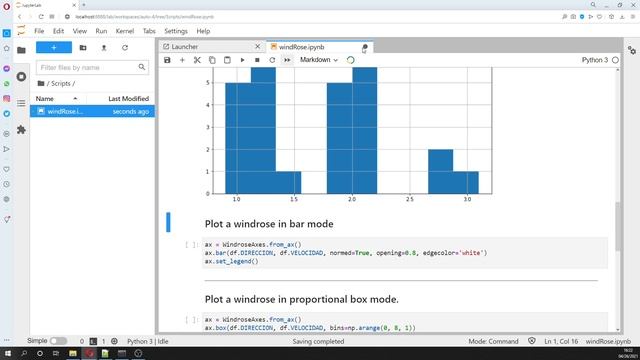Restart kernel and run all cells icon

(287, 60)
